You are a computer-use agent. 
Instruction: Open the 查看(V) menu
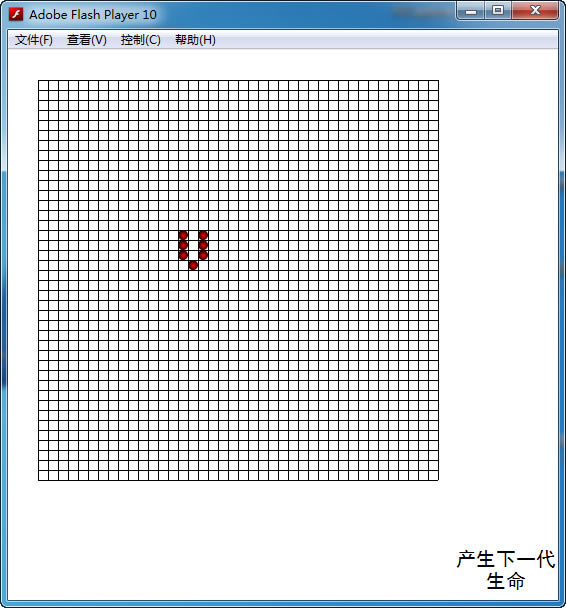click(87, 40)
